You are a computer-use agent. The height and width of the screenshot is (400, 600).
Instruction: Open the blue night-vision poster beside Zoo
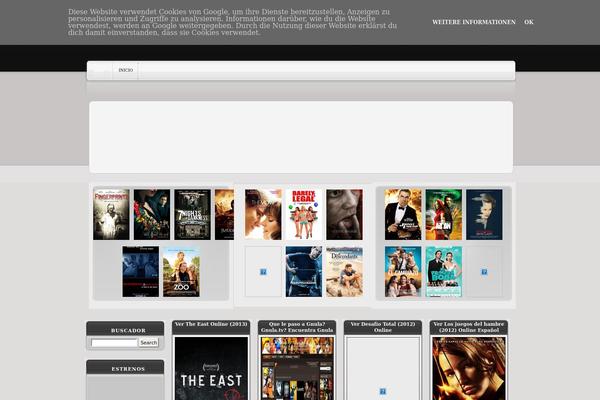click(x=140, y=271)
